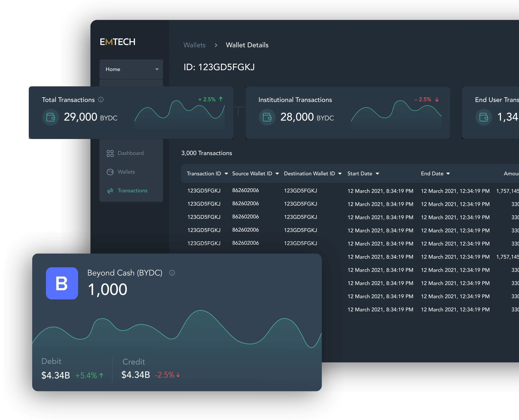Click the wallet ID 123GD5FGKJ heading
The width and height of the screenshot is (519, 420).
[219, 67]
